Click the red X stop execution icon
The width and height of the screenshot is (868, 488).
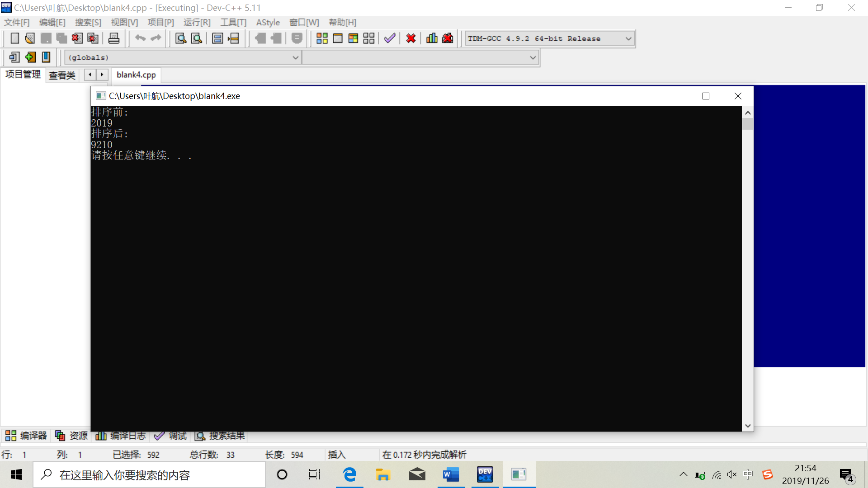[x=410, y=38]
